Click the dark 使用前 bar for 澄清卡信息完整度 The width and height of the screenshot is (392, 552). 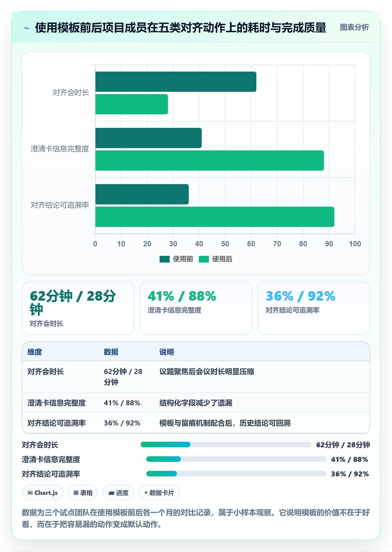click(148, 138)
